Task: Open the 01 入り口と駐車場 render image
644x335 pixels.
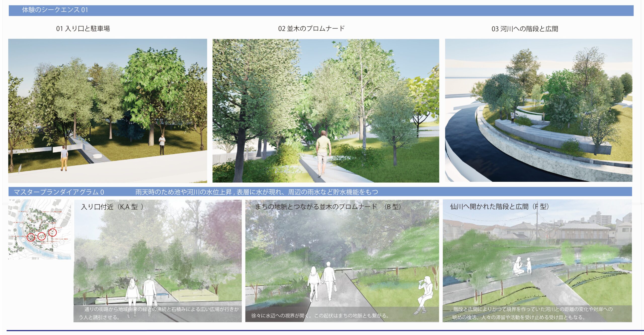Action: [107, 111]
